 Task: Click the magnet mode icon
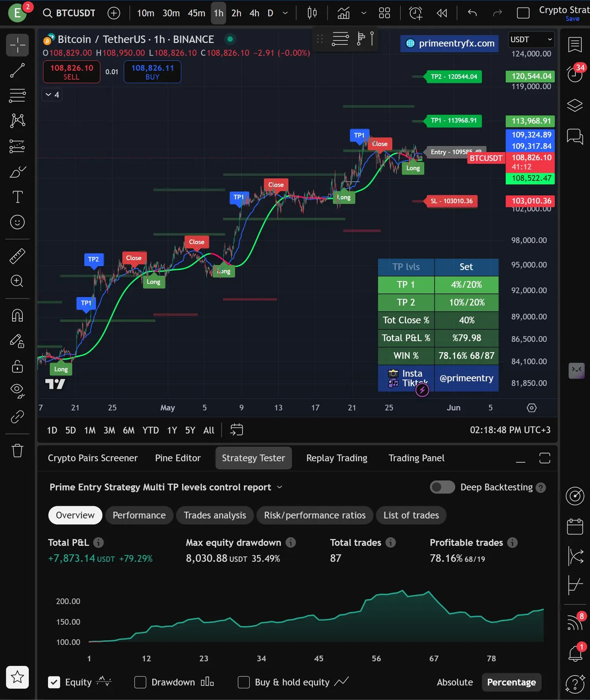point(17,315)
